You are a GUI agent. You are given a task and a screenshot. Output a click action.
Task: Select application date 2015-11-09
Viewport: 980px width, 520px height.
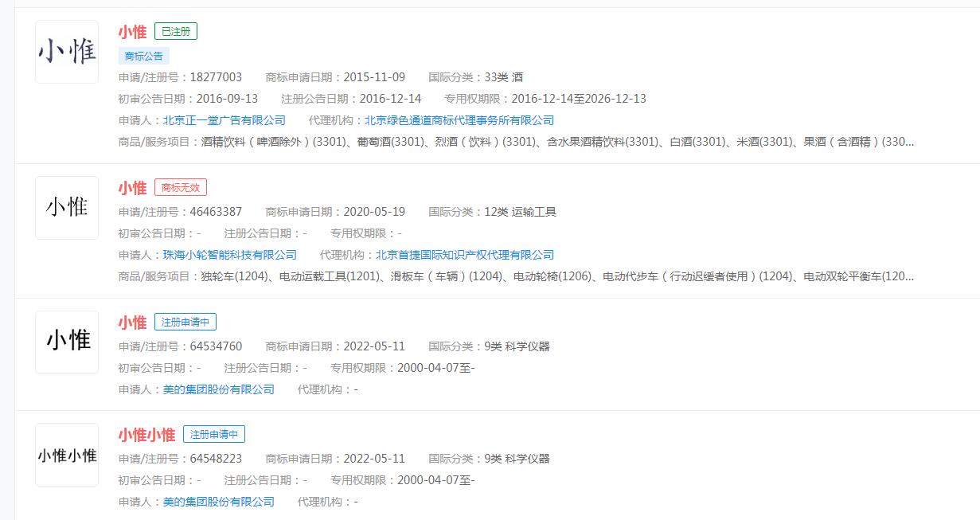pyautogui.click(x=374, y=77)
